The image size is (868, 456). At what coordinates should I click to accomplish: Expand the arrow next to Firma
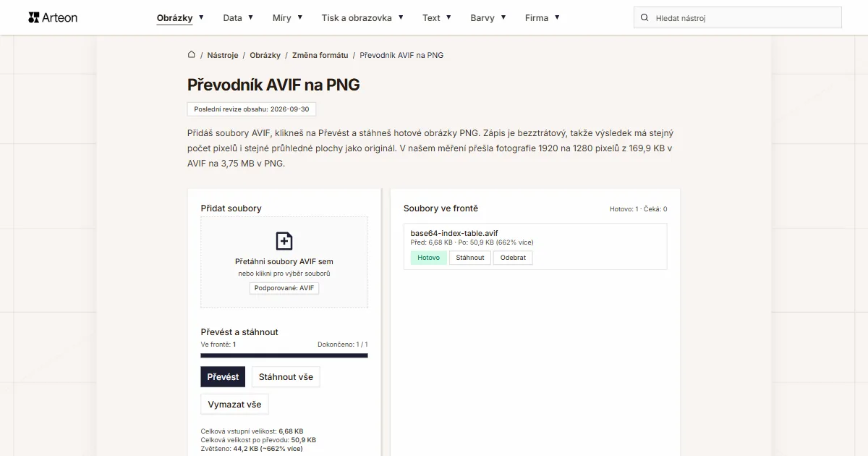pyautogui.click(x=557, y=17)
